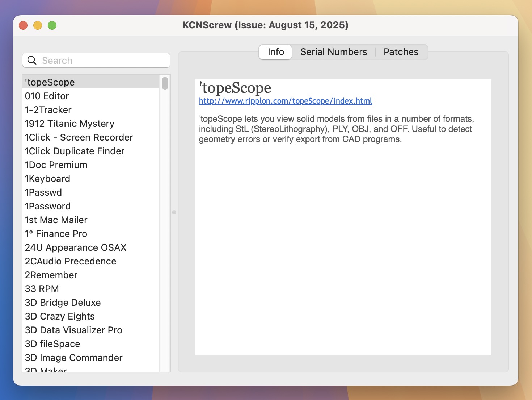
Task: Select the Info tab
Action: (x=276, y=52)
